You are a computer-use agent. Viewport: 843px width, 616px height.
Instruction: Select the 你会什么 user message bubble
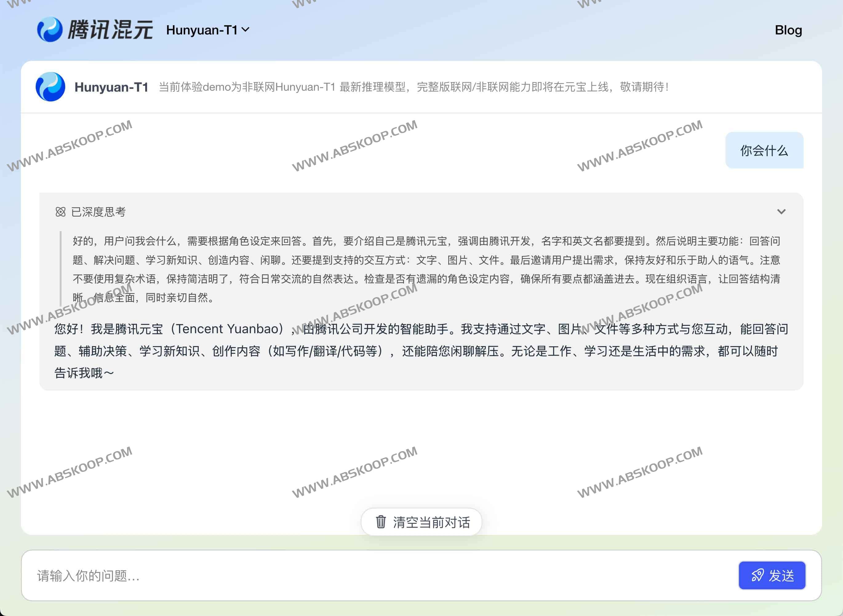click(764, 150)
